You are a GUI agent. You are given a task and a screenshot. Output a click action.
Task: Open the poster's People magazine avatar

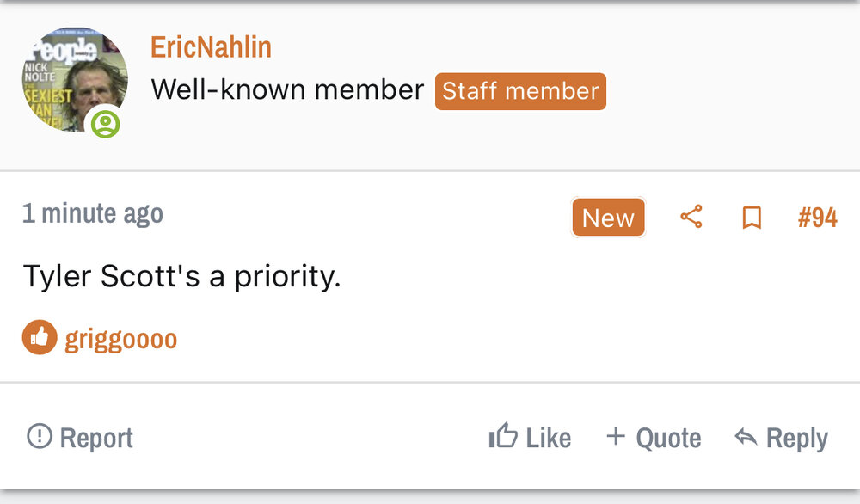click(74, 79)
